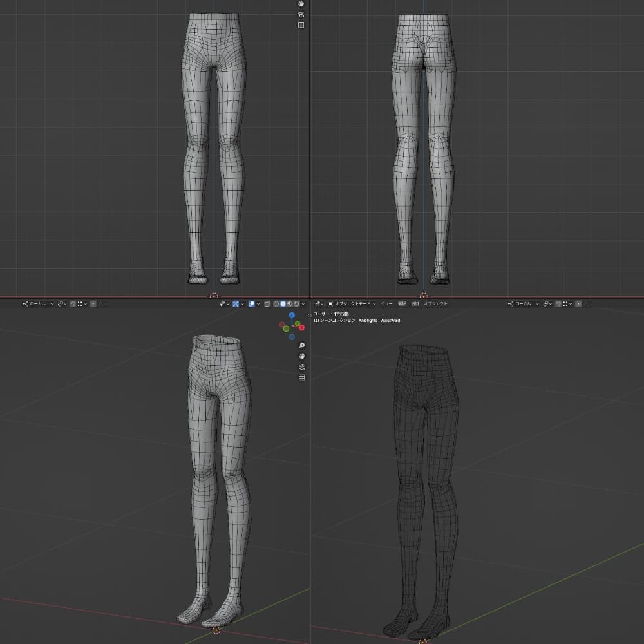Toggle snapping in the lower-right viewport header
This screenshot has width=644, height=644.
(x=558, y=304)
